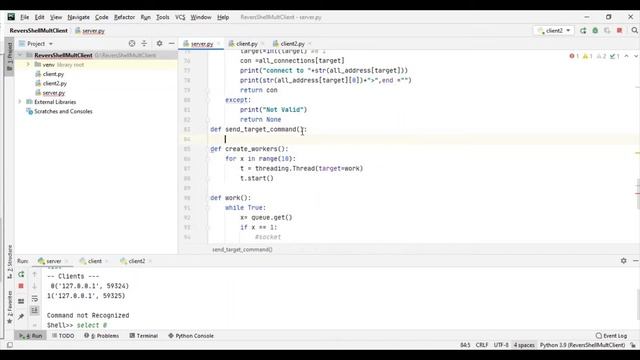Open Project panel settings gear
This screenshot has height=360, width=640.
coord(159,43)
